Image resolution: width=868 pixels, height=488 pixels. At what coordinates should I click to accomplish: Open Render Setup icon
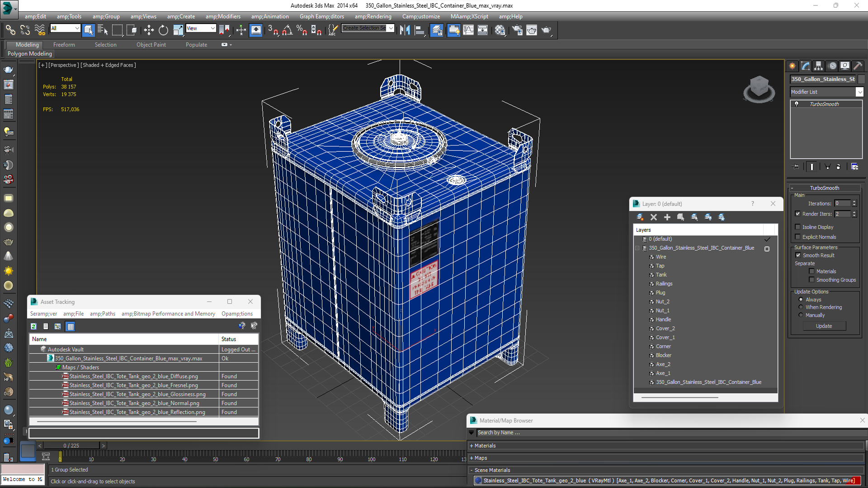coord(517,30)
